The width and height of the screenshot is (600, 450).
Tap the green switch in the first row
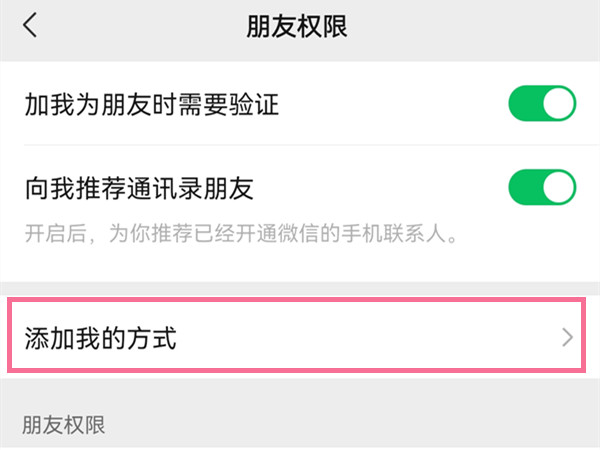tap(542, 105)
